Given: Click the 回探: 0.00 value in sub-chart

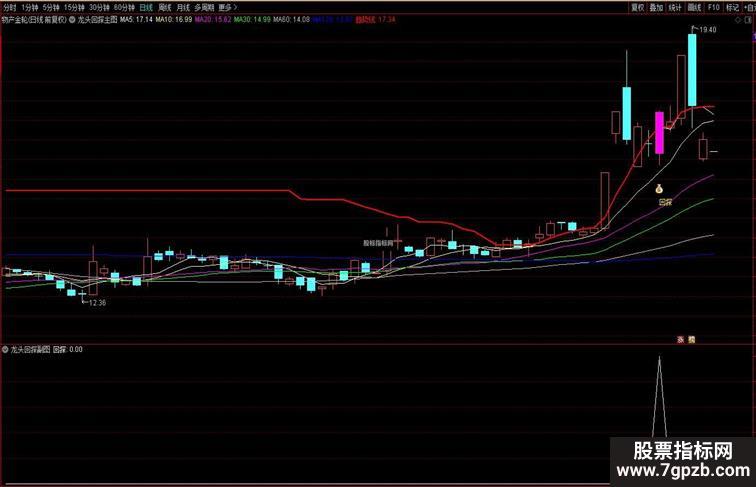Looking at the screenshot, I should coord(68,350).
